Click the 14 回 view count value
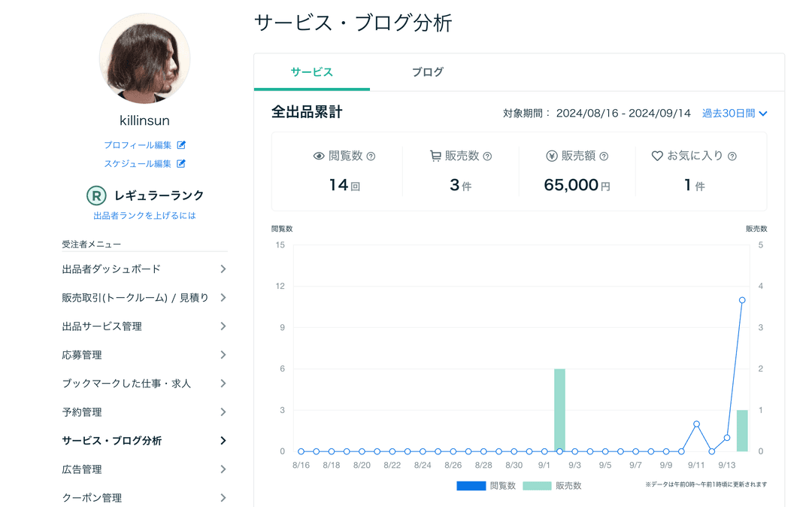 tap(344, 185)
